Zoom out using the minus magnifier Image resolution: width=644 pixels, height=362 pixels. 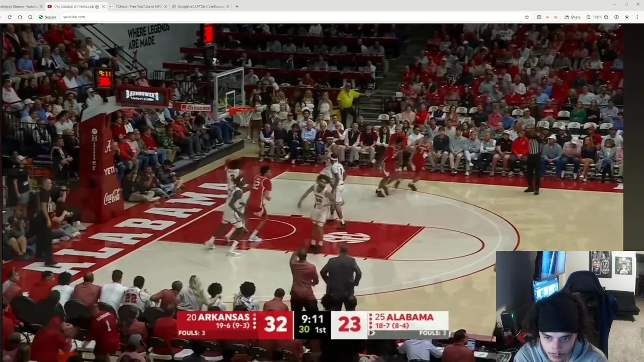pyautogui.click(x=588, y=17)
